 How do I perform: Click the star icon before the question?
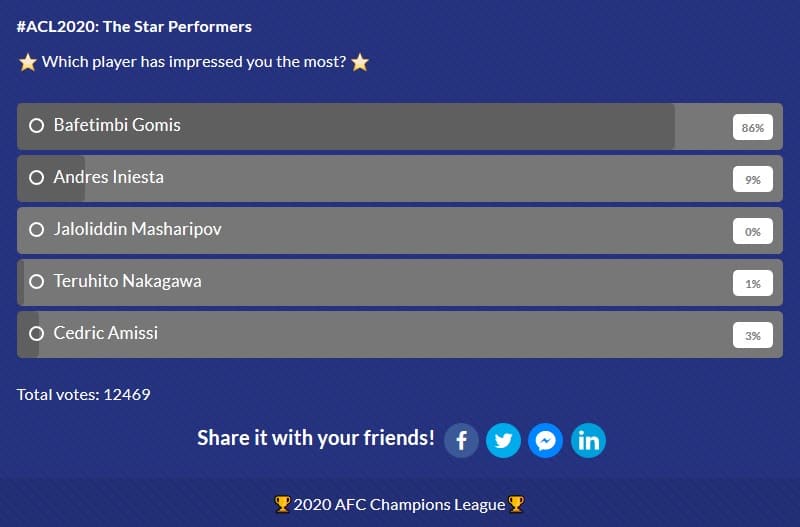tap(28, 62)
